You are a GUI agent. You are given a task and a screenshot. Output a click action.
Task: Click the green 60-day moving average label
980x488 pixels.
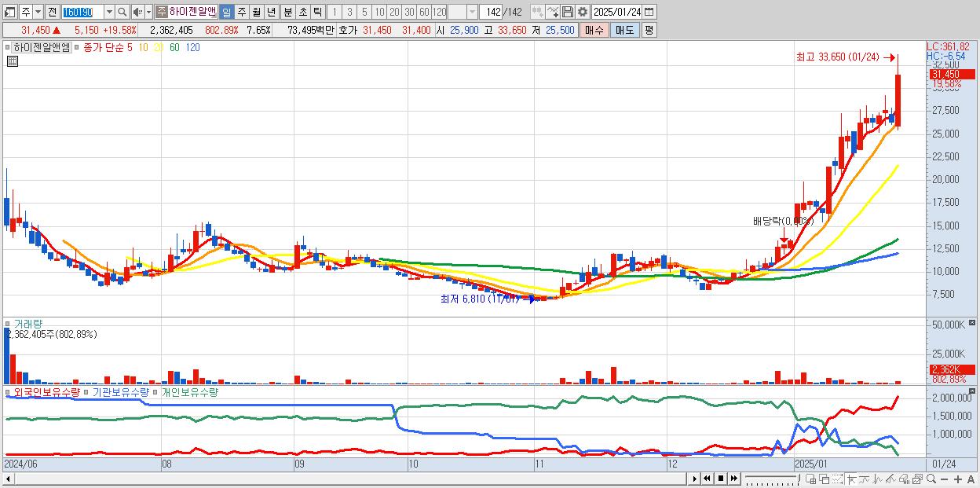click(174, 48)
